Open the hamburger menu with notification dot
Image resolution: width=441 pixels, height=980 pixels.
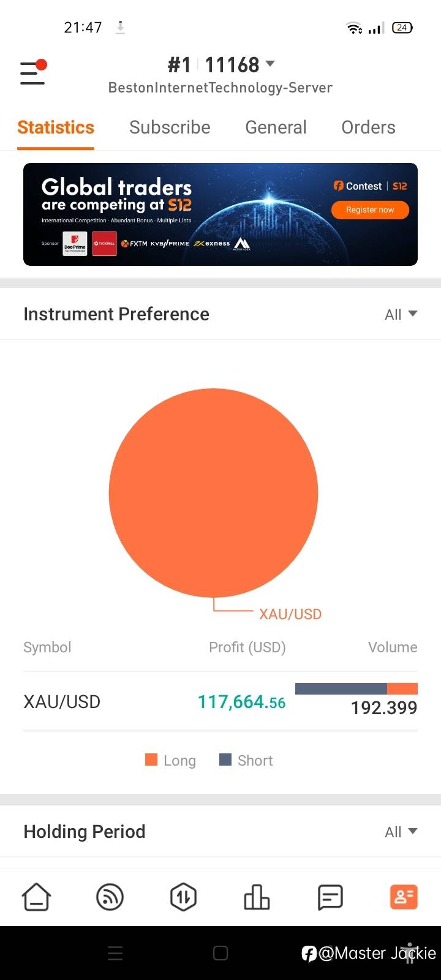33,73
